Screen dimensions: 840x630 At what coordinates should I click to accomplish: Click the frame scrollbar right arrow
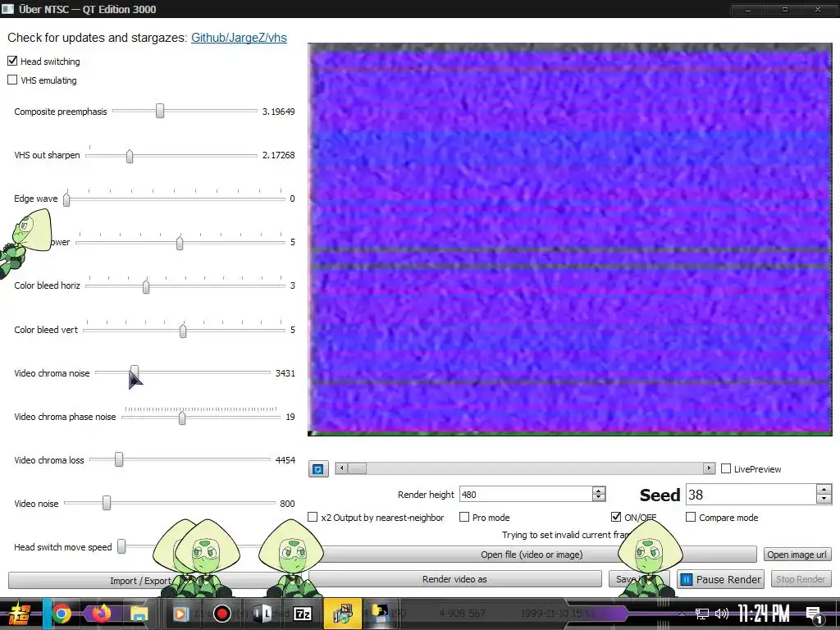[x=709, y=468]
